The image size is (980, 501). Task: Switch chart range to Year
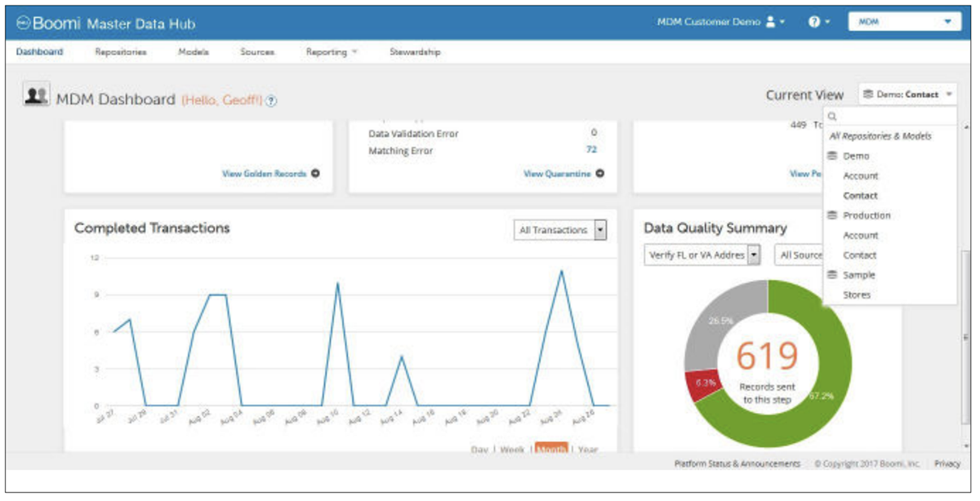coord(588,450)
